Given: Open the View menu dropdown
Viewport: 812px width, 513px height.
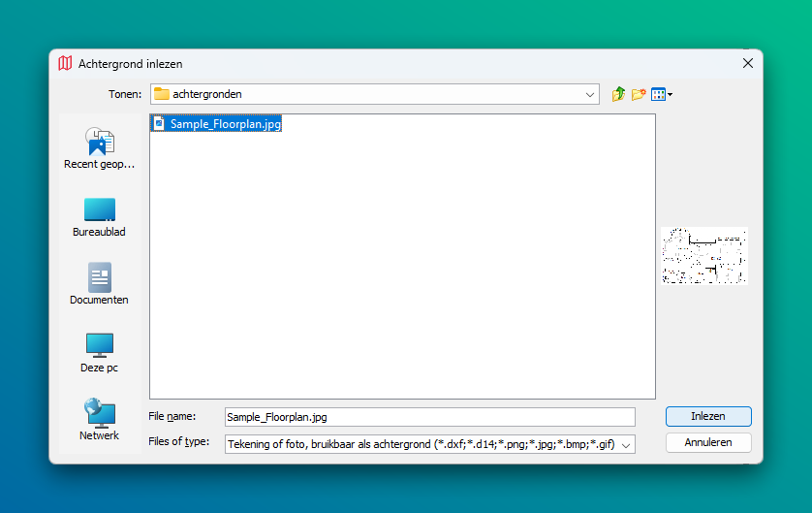Looking at the screenshot, I should coord(662,94).
